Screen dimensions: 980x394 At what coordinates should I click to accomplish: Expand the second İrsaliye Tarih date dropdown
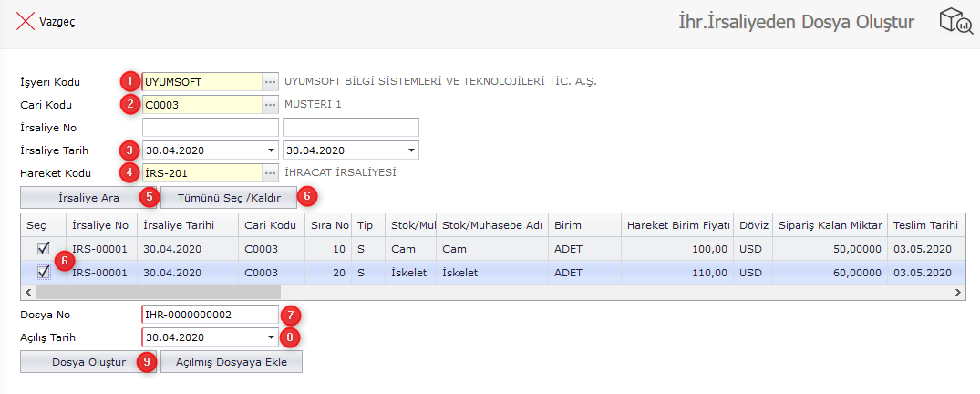click(x=411, y=150)
